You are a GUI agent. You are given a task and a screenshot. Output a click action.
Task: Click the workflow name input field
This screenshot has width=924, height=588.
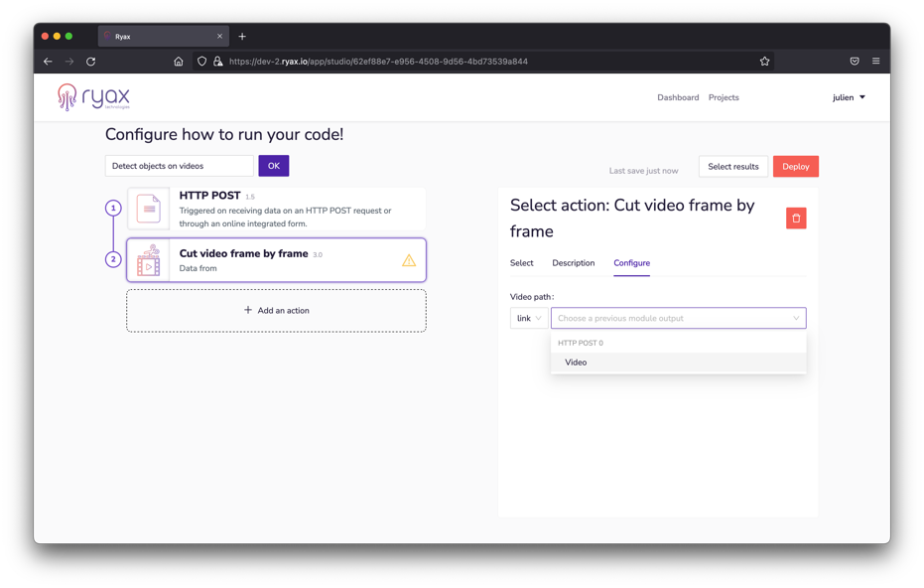[180, 166]
